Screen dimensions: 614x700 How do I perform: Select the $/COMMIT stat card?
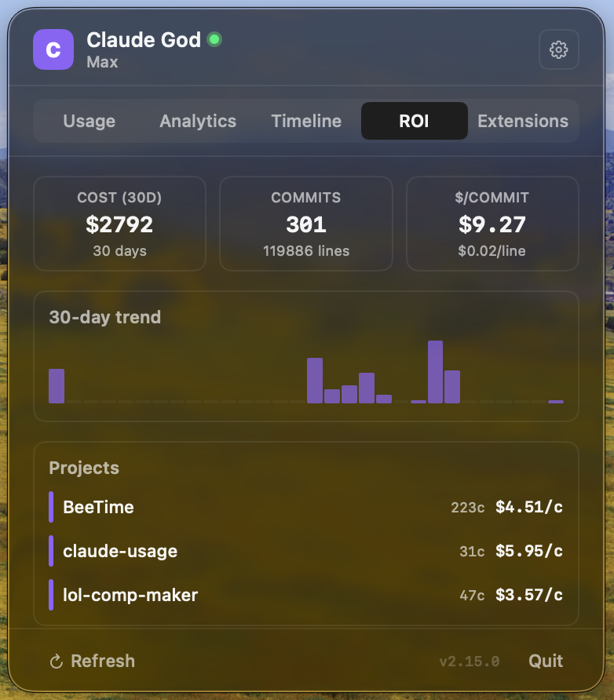[x=492, y=224]
